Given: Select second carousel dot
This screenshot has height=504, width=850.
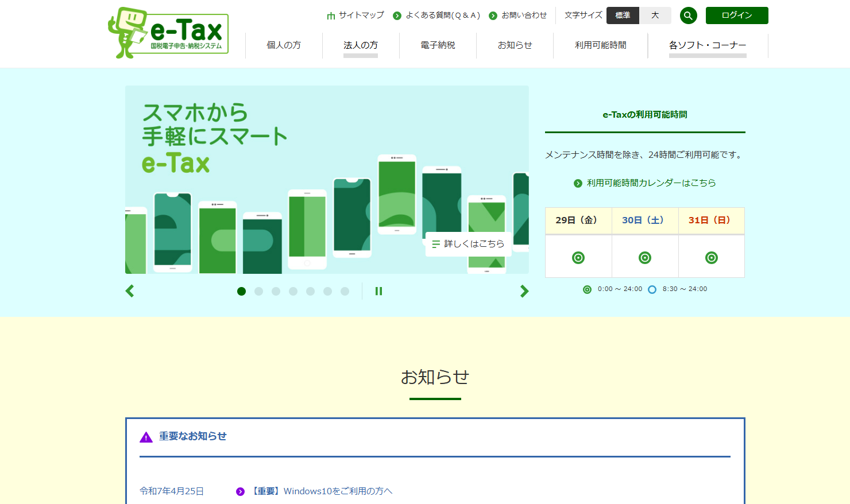Looking at the screenshot, I should point(258,291).
